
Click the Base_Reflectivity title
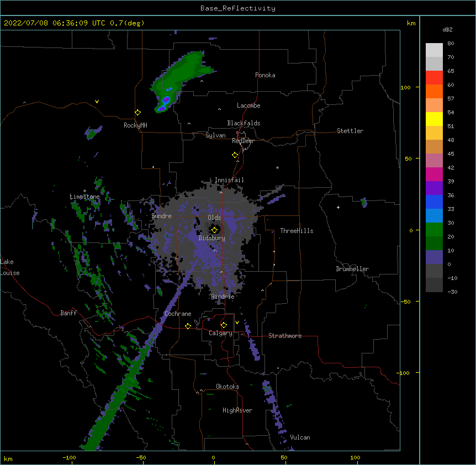coord(238,8)
